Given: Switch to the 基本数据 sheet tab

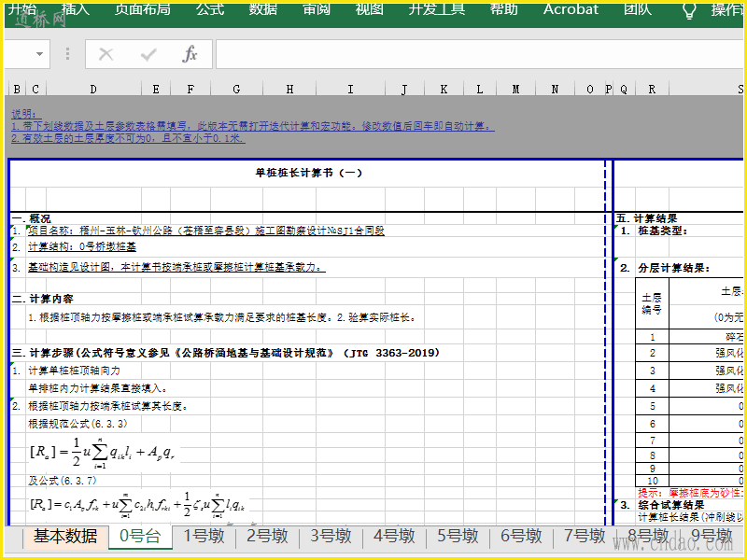Looking at the screenshot, I should 65,536.
